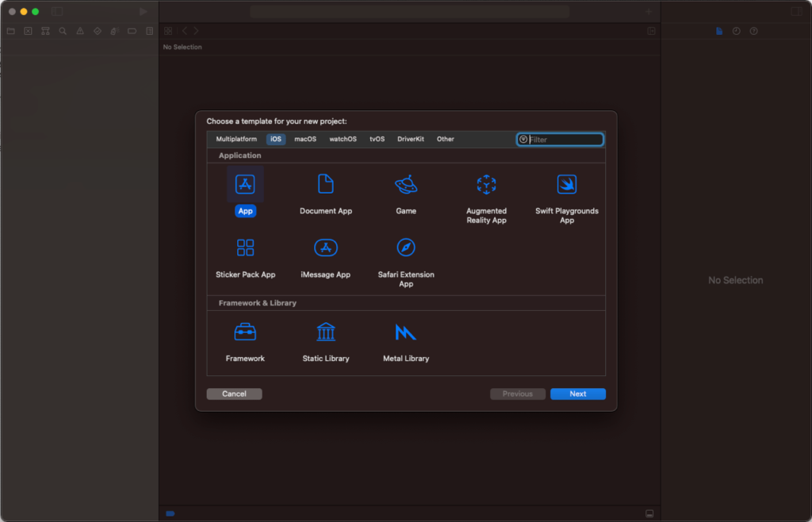Open the test navigator diamond icon
The width and height of the screenshot is (812, 522).
98,31
